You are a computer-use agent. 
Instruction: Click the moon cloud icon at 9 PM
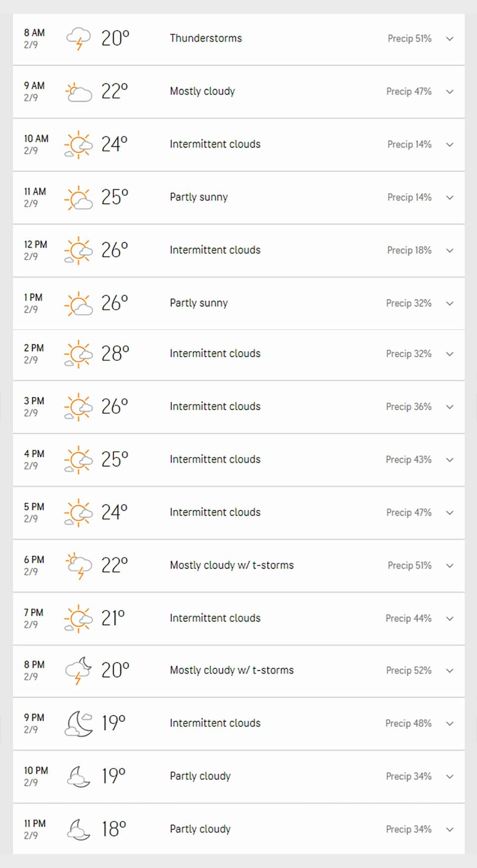click(x=78, y=723)
